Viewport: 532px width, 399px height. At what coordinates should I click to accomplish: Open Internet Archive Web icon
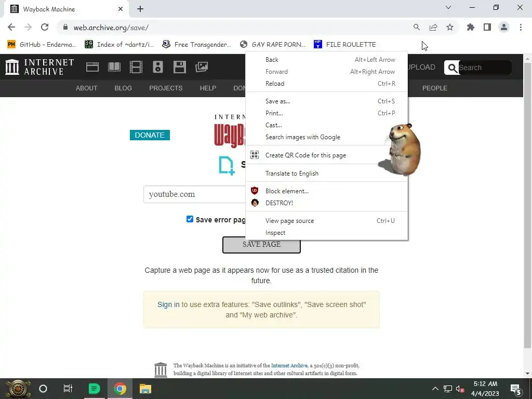pos(92,67)
